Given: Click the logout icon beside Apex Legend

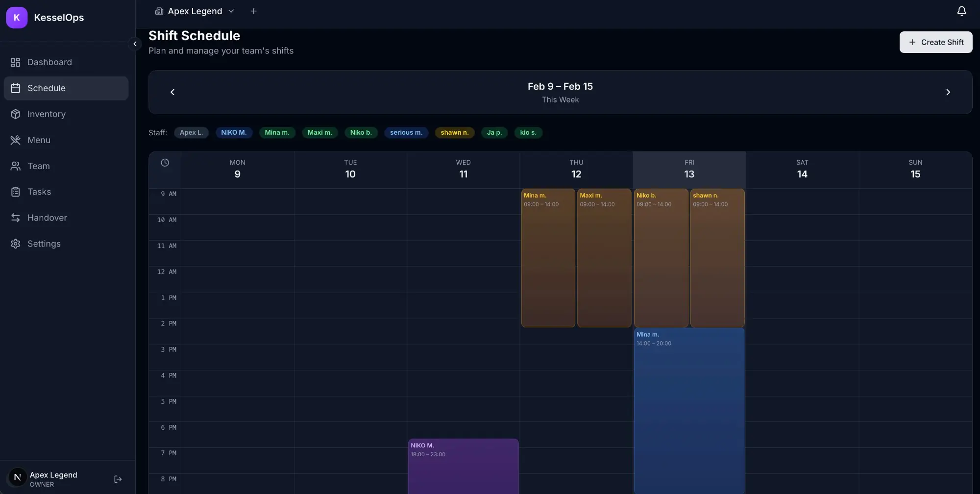Looking at the screenshot, I should click(118, 479).
